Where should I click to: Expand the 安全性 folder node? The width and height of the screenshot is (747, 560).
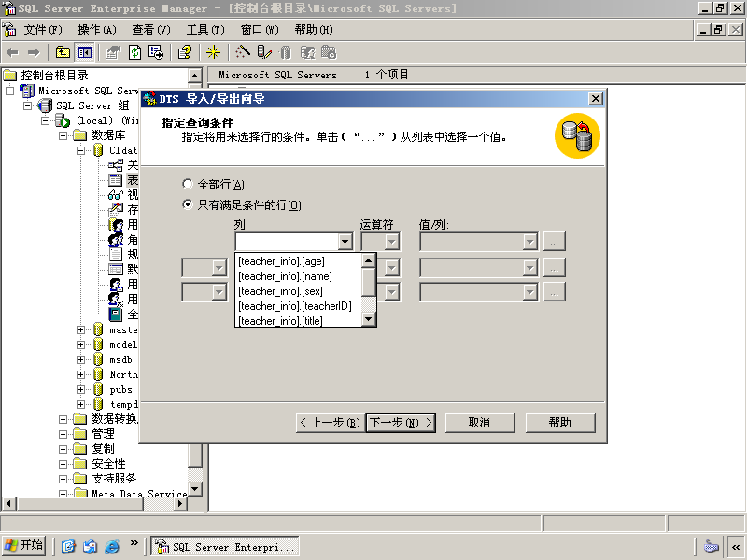pos(63,464)
